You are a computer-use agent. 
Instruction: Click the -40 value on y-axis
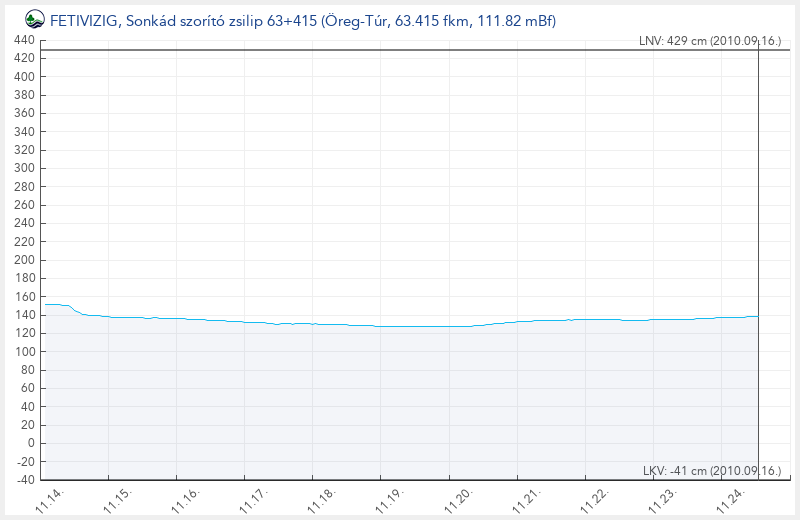[x=25, y=480]
